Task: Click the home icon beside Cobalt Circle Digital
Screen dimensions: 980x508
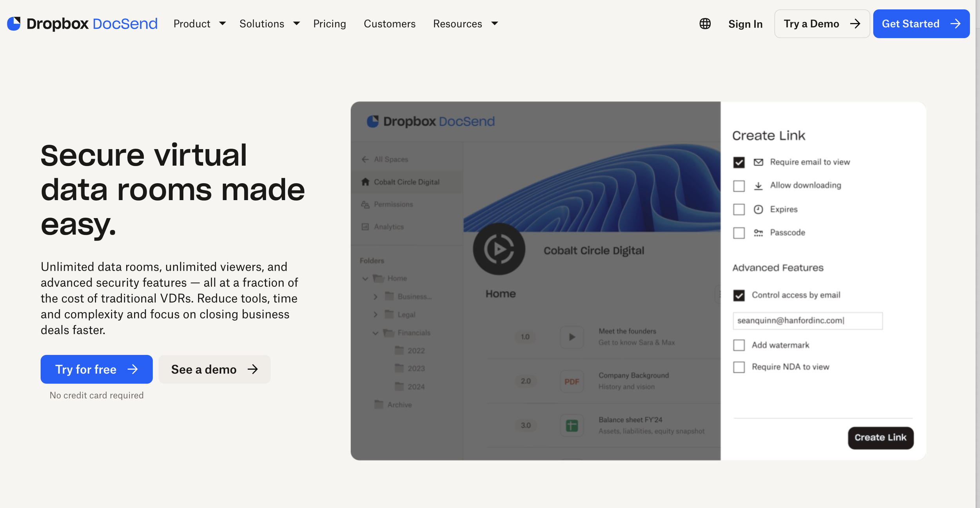Action: (x=365, y=182)
